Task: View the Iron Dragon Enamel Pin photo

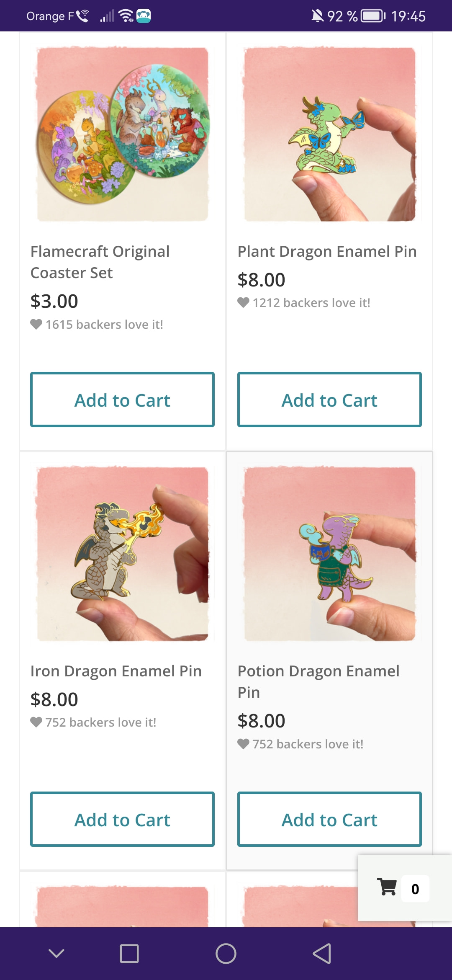Action: pyautogui.click(x=122, y=554)
